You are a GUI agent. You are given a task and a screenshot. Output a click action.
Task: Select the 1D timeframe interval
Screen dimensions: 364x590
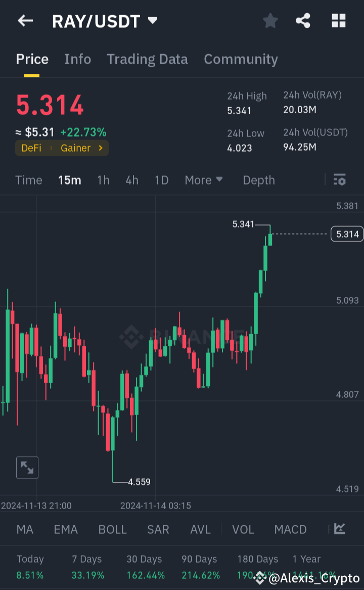pyautogui.click(x=161, y=179)
